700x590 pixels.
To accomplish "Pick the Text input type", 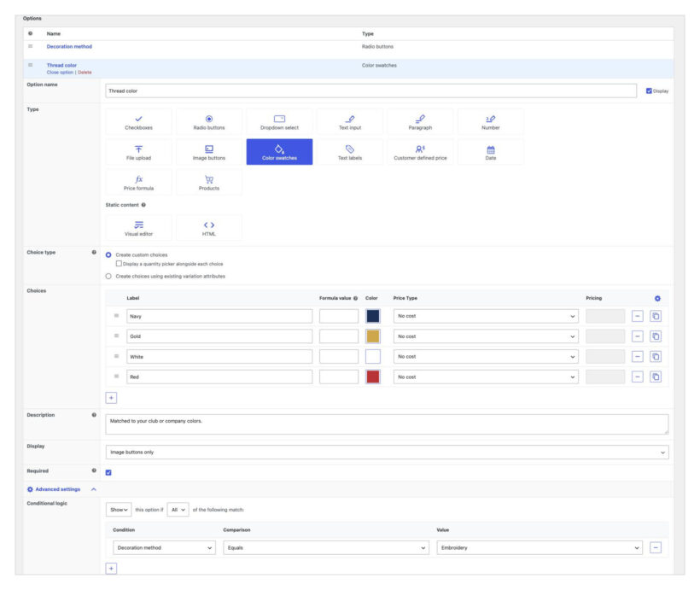I will 349,122.
